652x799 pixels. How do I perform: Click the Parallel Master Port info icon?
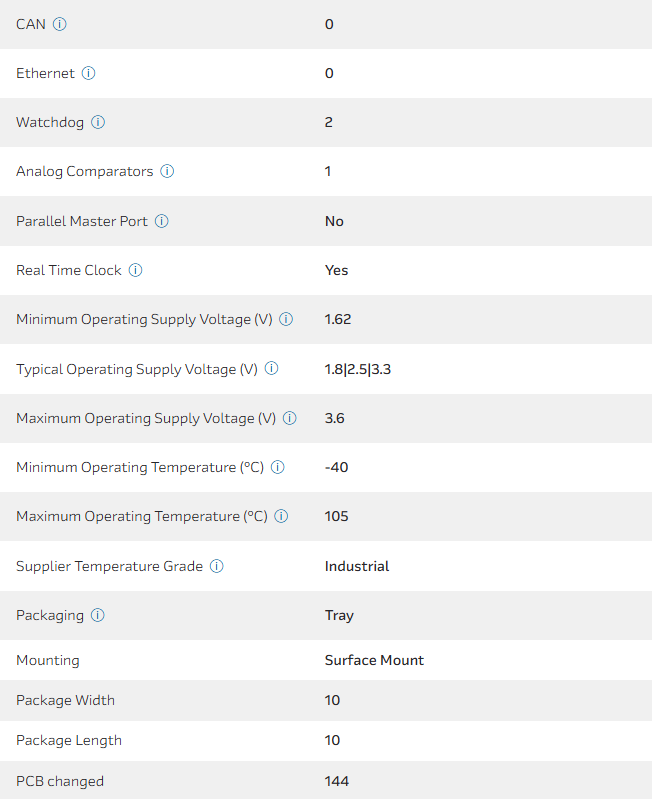[x=161, y=221]
